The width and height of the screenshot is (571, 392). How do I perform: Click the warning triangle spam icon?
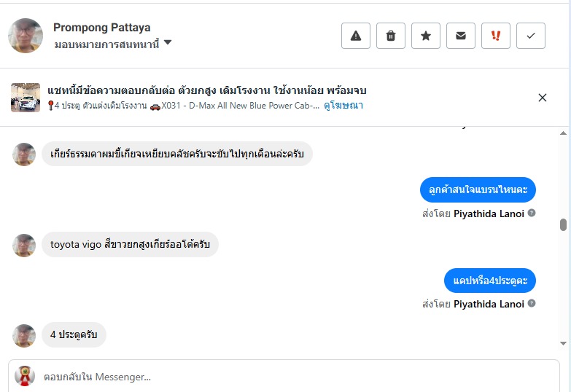pyautogui.click(x=356, y=36)
